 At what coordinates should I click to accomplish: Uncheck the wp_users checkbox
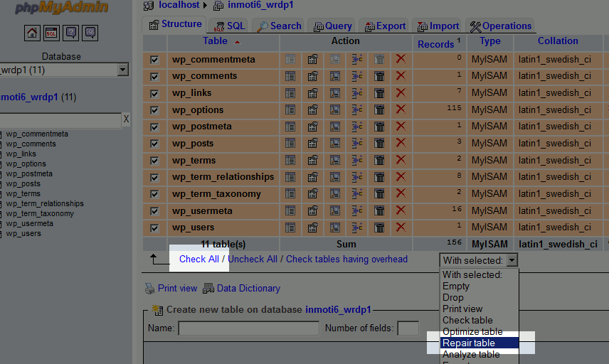coord(154,228)
